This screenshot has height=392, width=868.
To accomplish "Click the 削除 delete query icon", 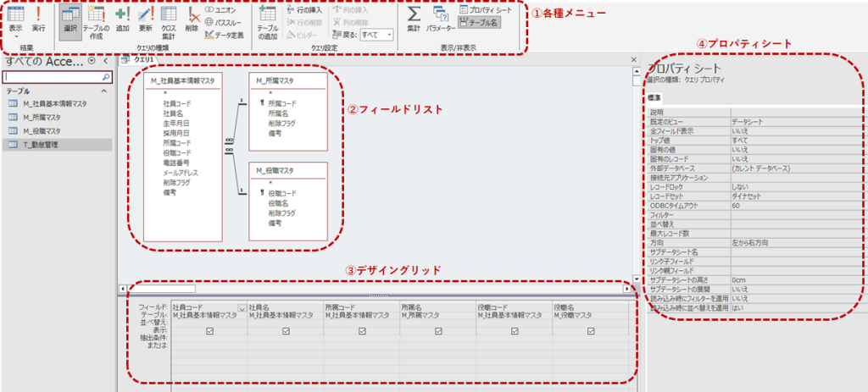I will (192, 19).
